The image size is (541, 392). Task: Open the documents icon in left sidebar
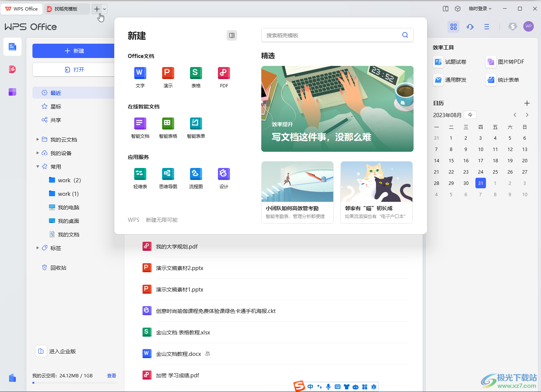[x=12, y=47]
